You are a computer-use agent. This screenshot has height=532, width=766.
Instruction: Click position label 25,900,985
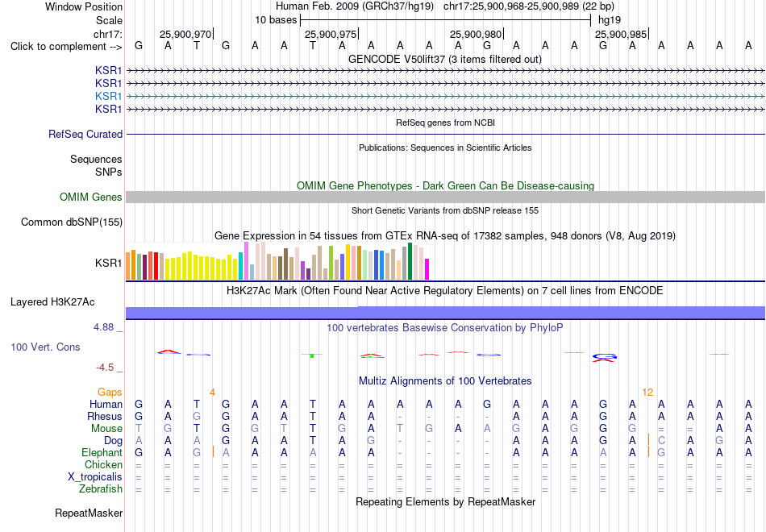pyautogui.click(x=620, y=34)
